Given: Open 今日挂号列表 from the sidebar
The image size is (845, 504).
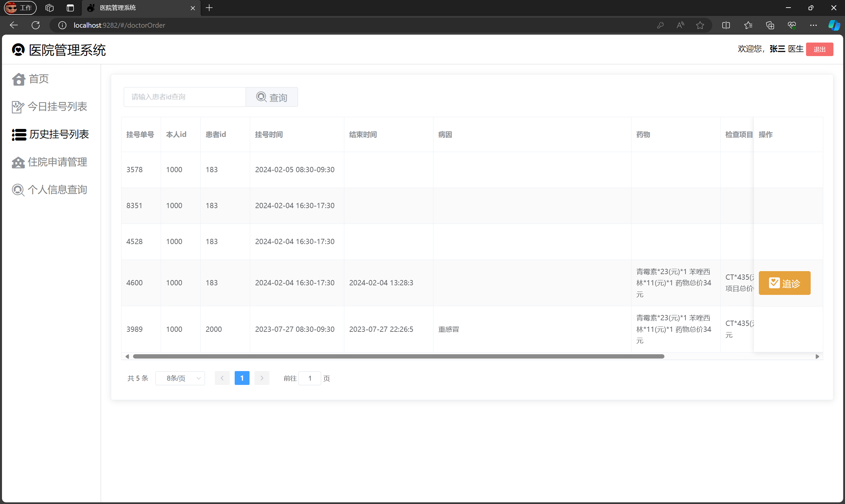Looking at the screenshot, I should 57,107.
